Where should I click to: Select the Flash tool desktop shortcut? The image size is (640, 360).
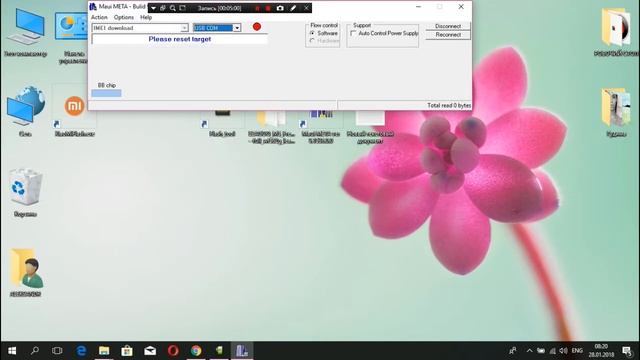pos(222,123)
